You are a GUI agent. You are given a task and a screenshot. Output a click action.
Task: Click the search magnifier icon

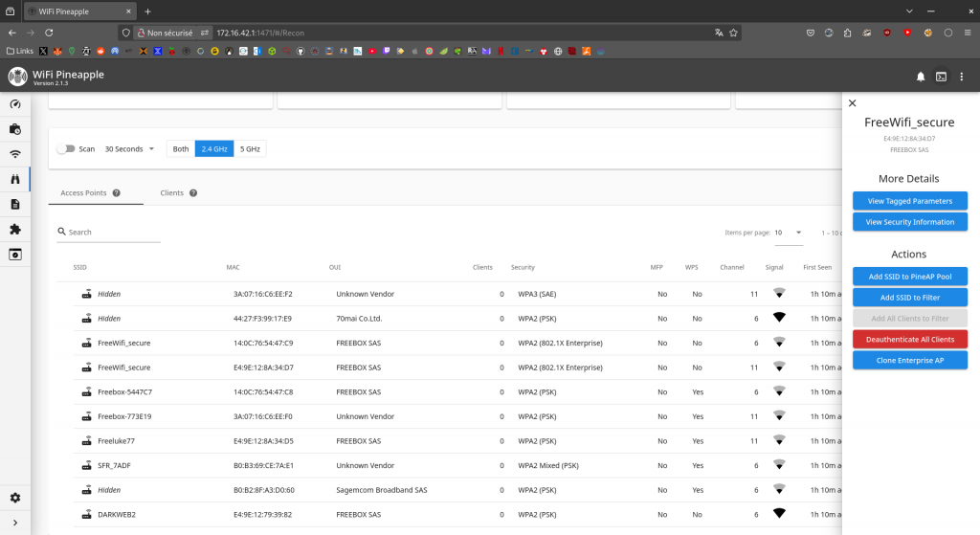tap(62, 232)
